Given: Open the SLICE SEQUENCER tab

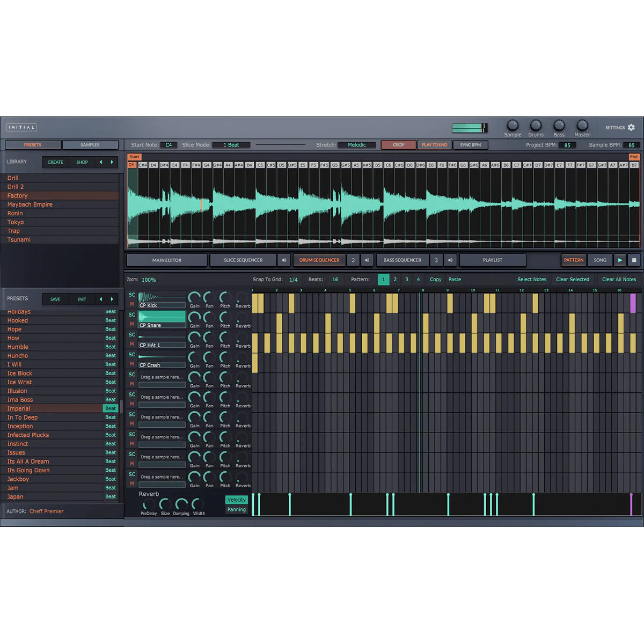Looking at the screenshot, I should point(243,260).
